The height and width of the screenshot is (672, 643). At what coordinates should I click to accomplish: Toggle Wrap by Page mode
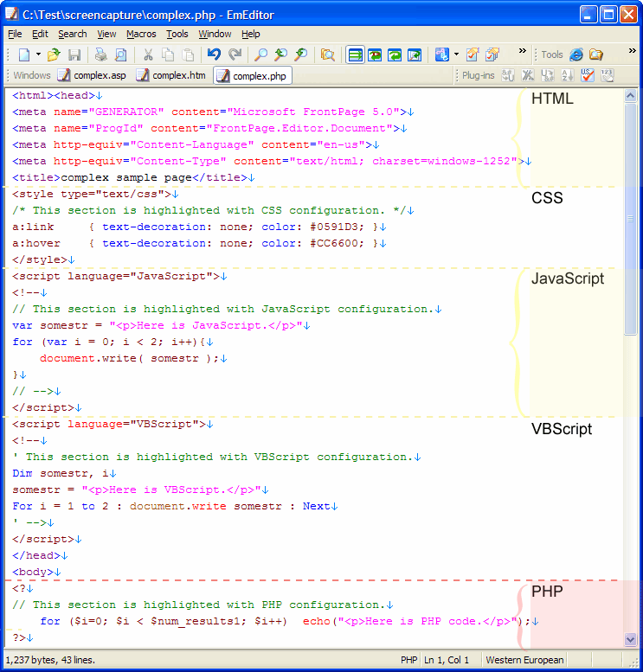[415, 54]
